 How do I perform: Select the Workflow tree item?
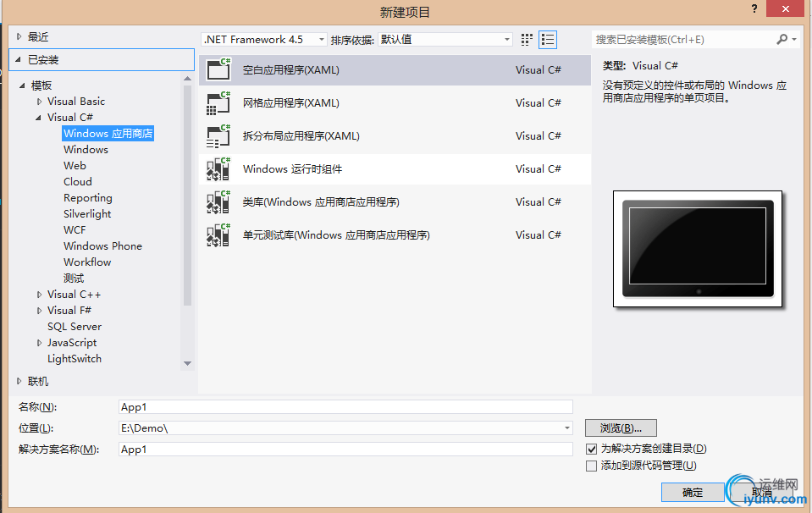tap(87, 262)
